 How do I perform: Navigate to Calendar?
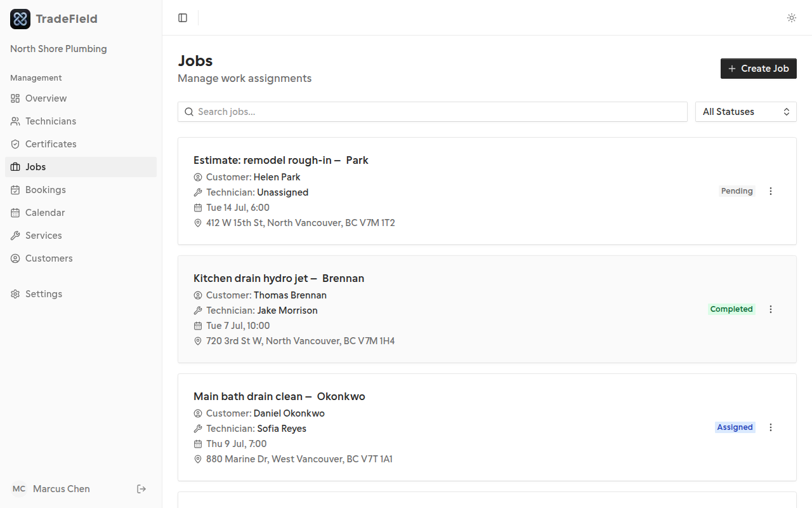coord(81,213)
